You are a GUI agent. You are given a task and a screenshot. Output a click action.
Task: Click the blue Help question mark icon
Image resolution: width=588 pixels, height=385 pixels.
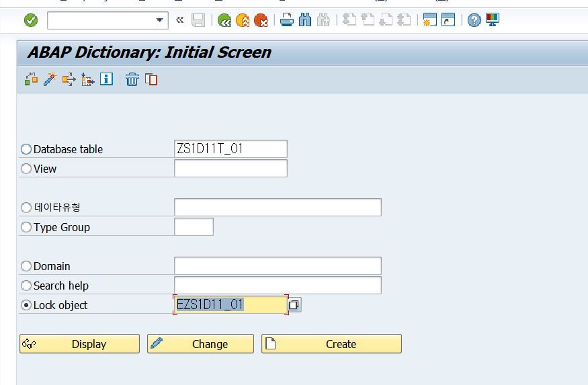474,20
